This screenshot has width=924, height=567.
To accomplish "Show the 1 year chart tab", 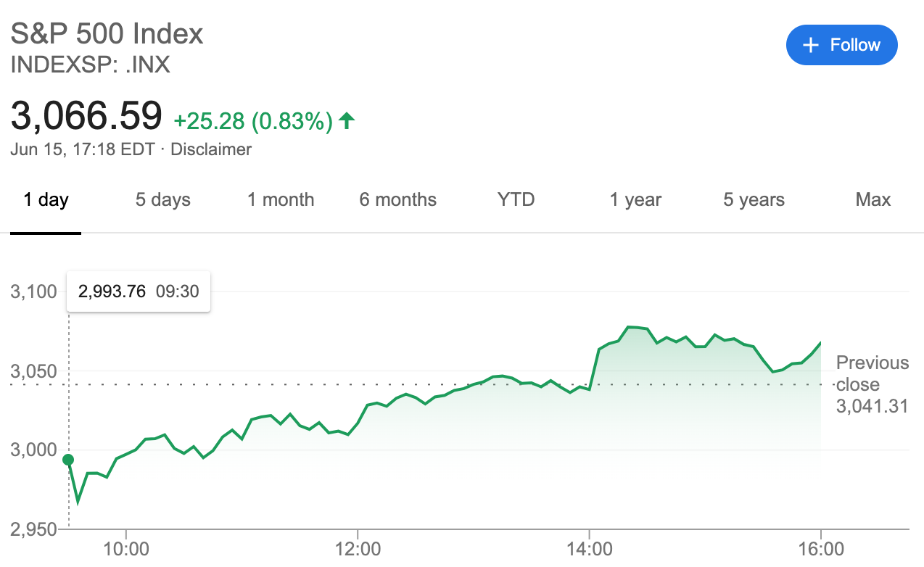I will coord(635,200).
